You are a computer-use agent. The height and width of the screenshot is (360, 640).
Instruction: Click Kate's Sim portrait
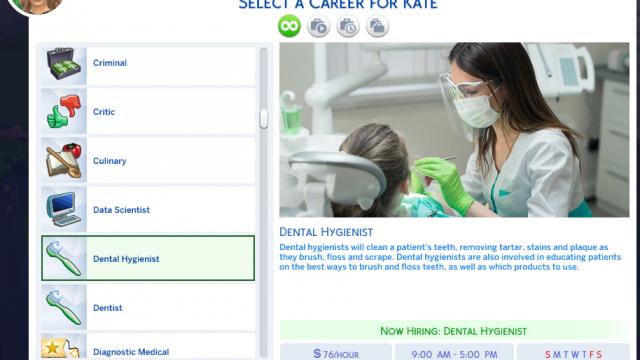pos(36,6)
